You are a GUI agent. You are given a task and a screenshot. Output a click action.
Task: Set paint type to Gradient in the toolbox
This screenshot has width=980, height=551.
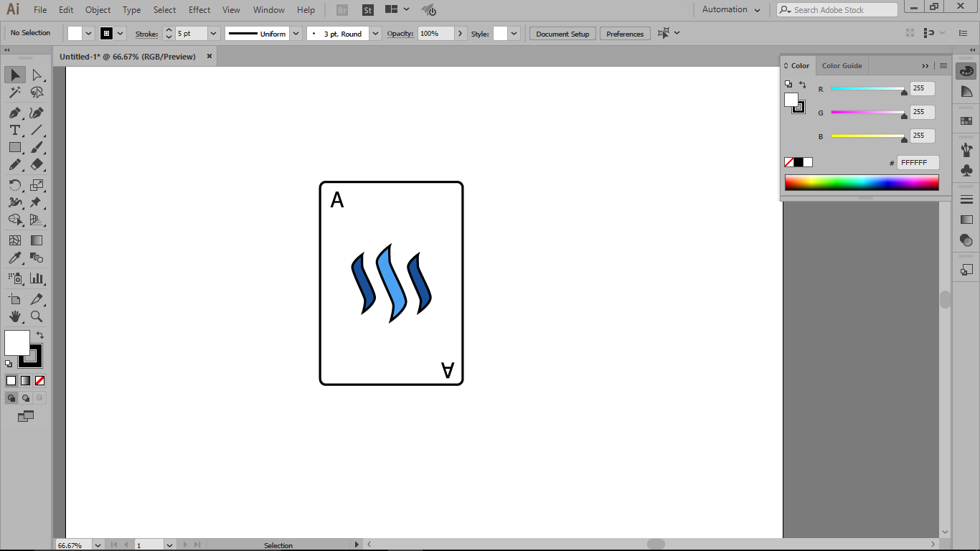point(25,381)
